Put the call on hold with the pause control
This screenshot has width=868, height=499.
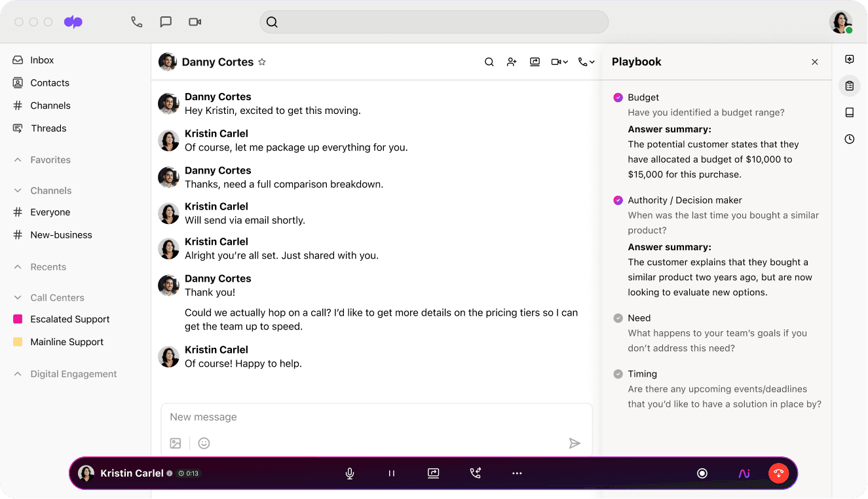pos(391,473)
